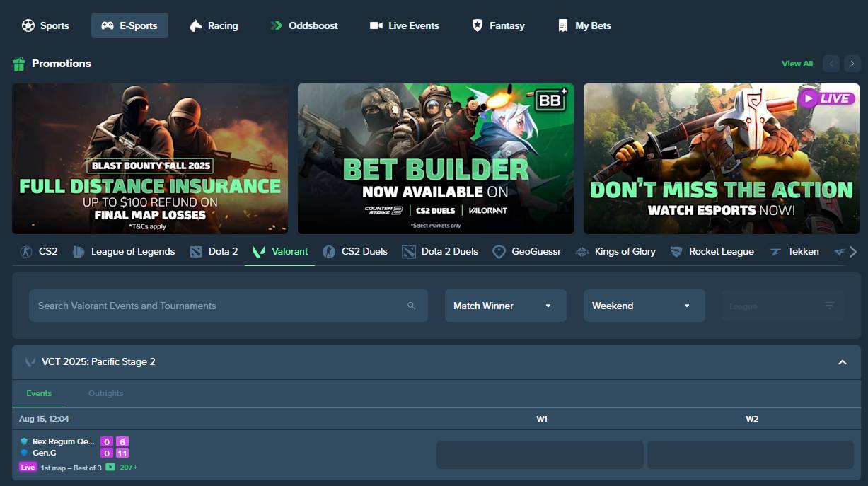Image resolution: width=868 pixels, height=486 pixels.
Task: Click View All promotions link
Action: tap(797, 64)
